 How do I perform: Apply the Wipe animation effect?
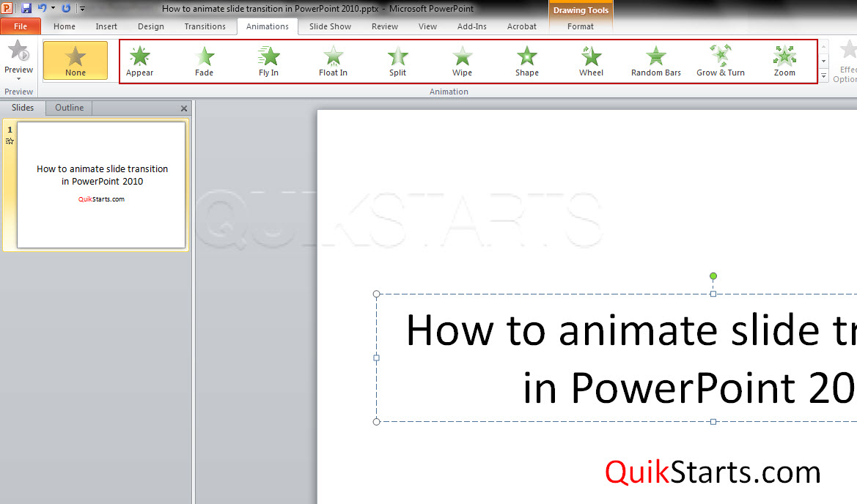(462, 61)
